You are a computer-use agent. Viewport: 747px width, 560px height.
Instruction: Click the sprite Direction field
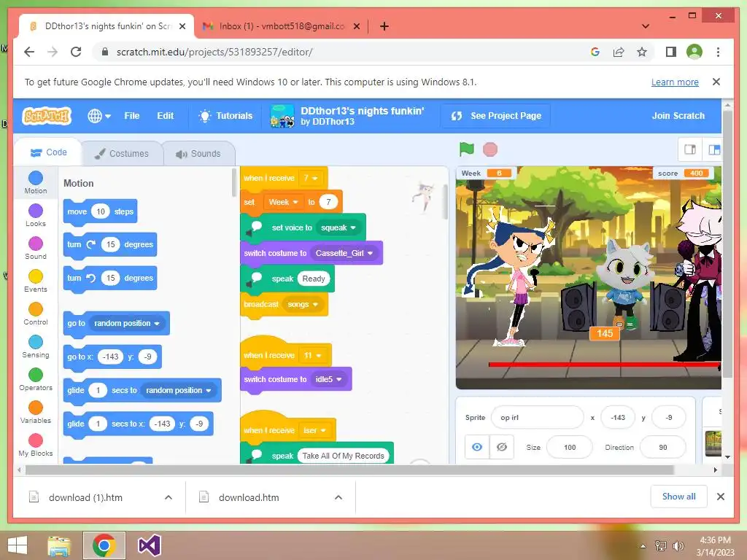tap(662, 447)
